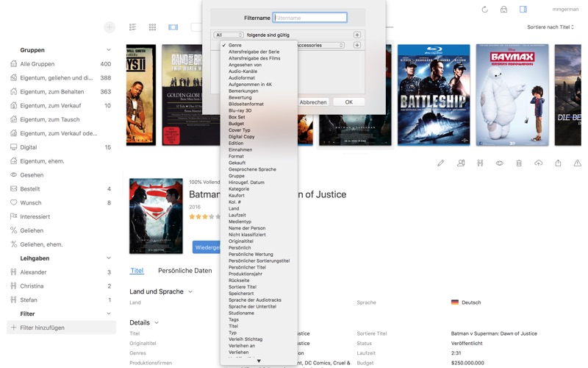Click into the Filtername text field
The image size is (588, 368).
(309, 18)
